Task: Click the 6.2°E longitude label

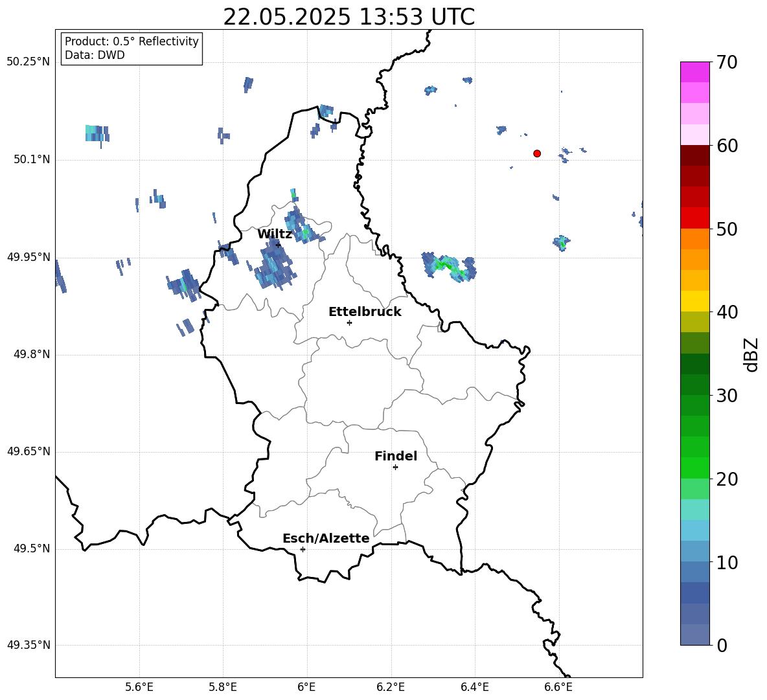Action: coord(391,688)
